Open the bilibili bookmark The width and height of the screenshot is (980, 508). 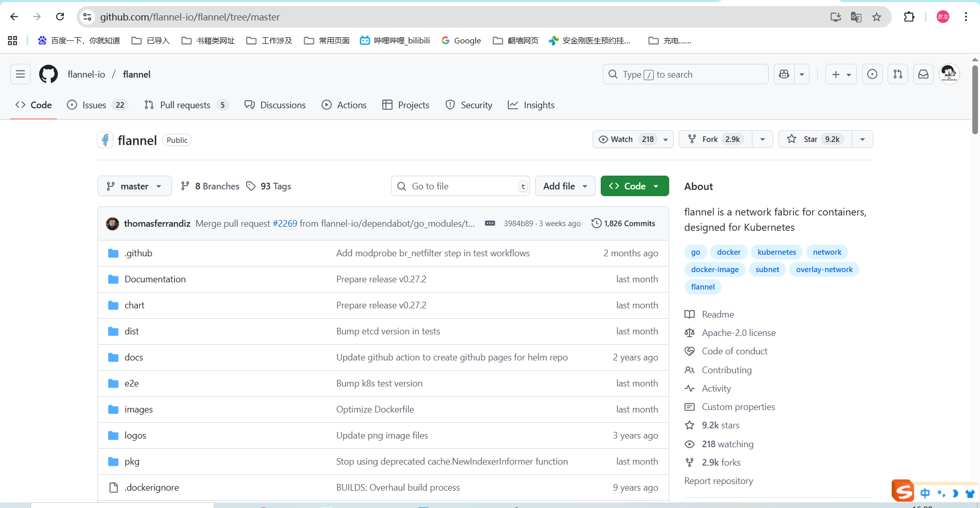pyautogui.click(x=395, y=40)
